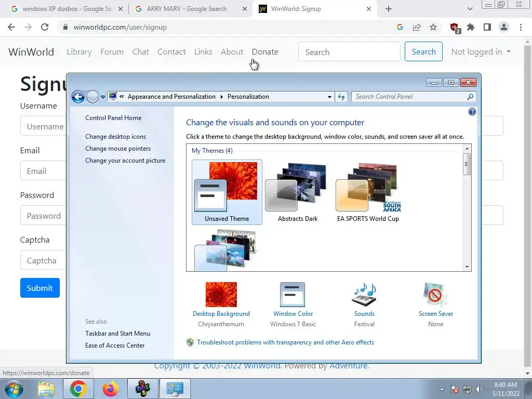The width and height of the screenshot is (532, 399).
Task: Click the blue Submit button
Action: tap(39, 288)
